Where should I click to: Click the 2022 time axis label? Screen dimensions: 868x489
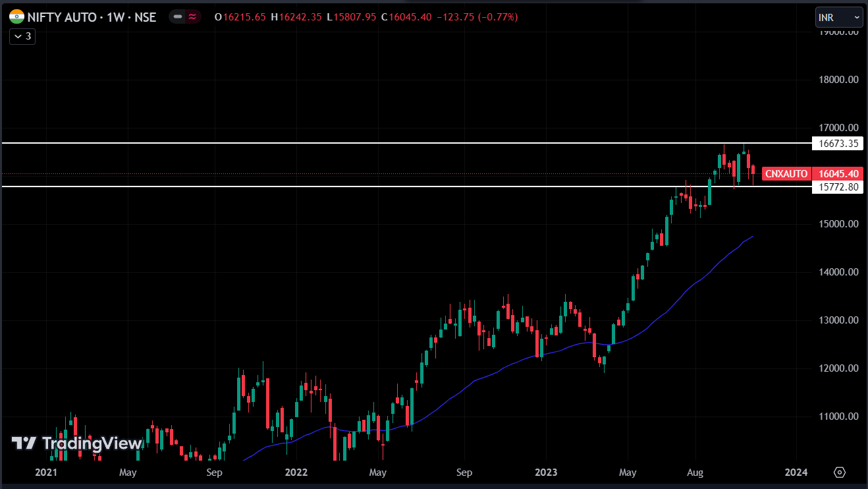pyautogui.click(x=296, y=473)
